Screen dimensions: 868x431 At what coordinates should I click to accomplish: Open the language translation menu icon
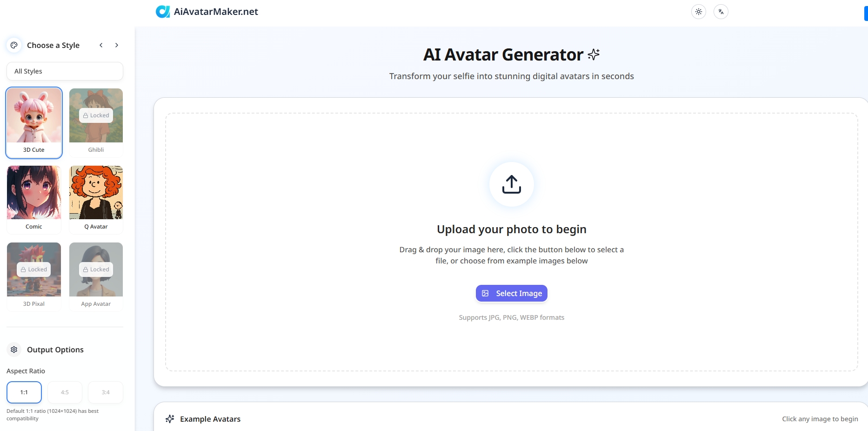[721, 12]
